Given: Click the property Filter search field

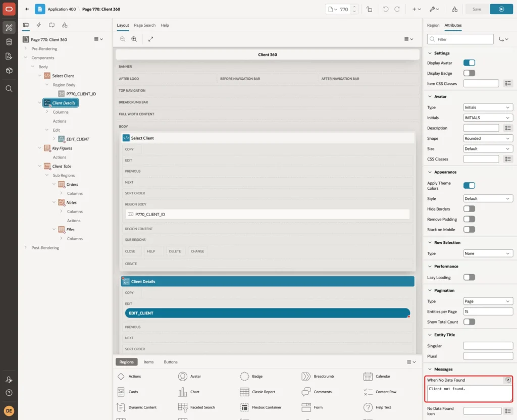Looking at the screenshot, I should click(460, 39).
